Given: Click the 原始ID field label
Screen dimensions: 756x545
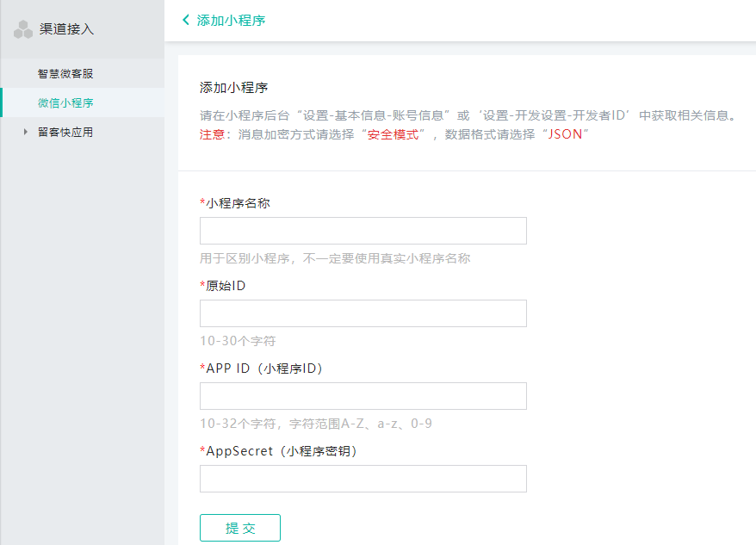Looking at the screenshot, I should 224,286.
